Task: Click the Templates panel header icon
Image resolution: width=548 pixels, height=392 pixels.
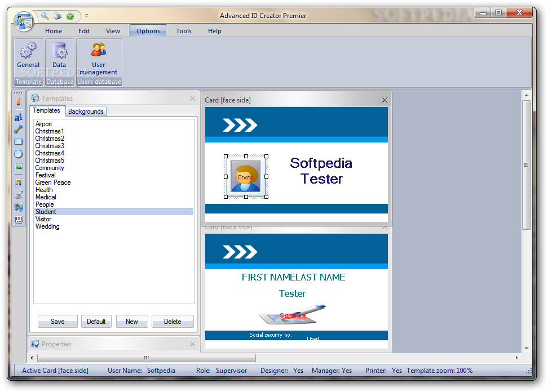Action: pyautogui.click(x=36, y=99)
